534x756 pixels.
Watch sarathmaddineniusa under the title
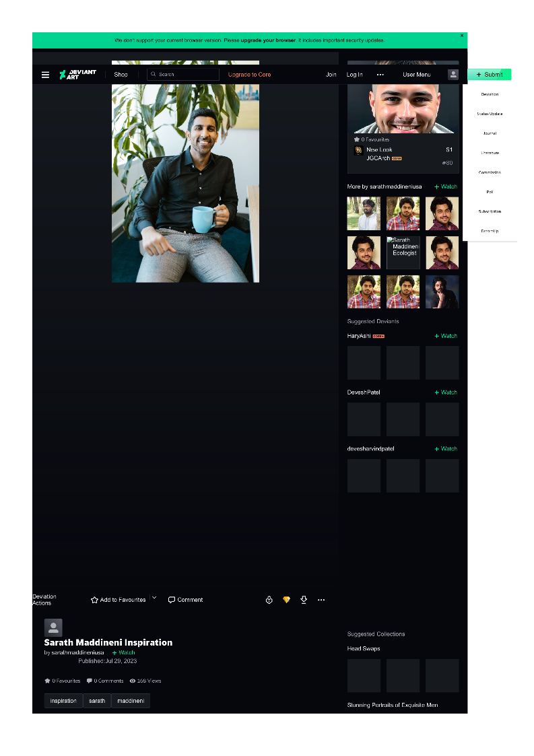tap(123, 652)
